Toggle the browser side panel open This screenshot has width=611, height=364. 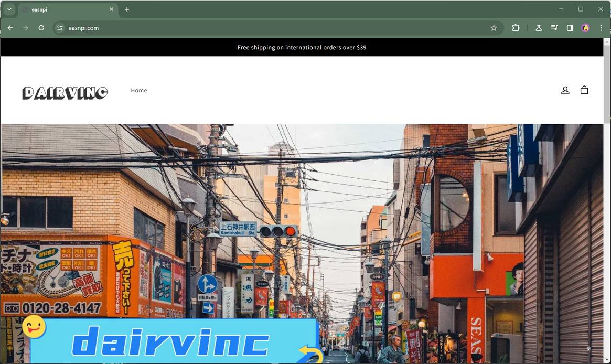click(570, 28)
